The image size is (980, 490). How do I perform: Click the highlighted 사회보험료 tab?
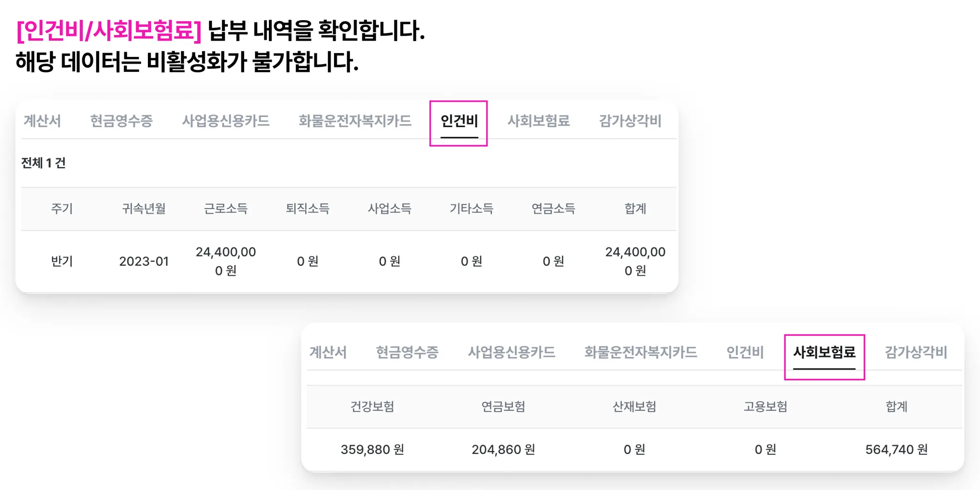824,353
